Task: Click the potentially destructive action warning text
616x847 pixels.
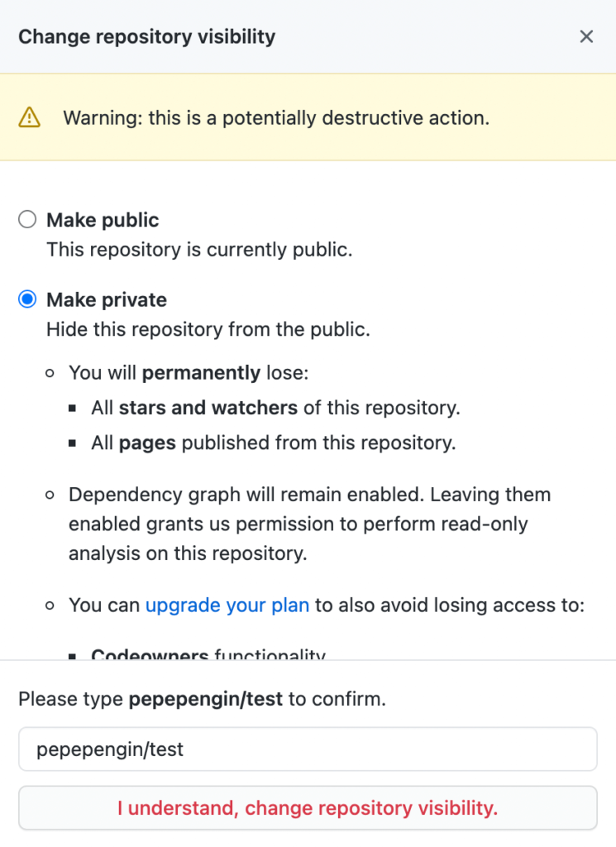Action: pyautogui.click(x=276, y=117)
